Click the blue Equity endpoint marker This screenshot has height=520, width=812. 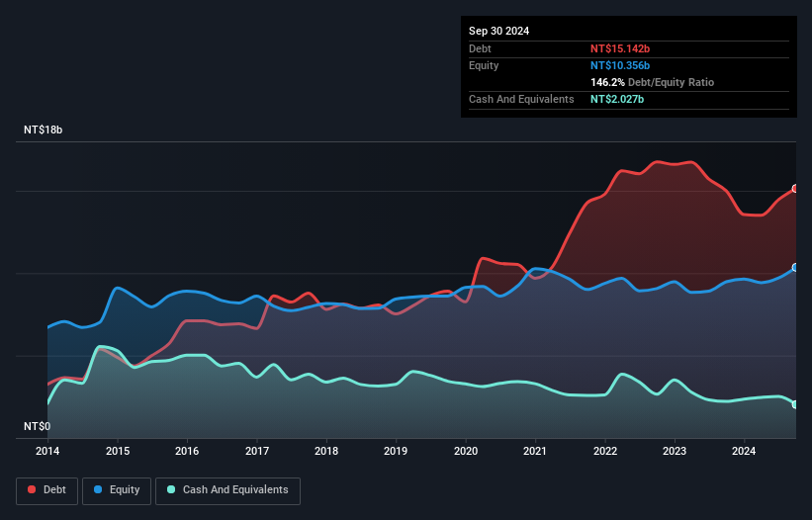[795, 268]
